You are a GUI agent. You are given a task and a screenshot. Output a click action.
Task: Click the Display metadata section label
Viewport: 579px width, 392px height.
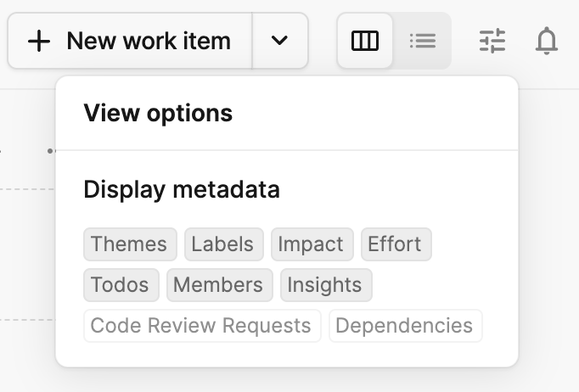182,189
